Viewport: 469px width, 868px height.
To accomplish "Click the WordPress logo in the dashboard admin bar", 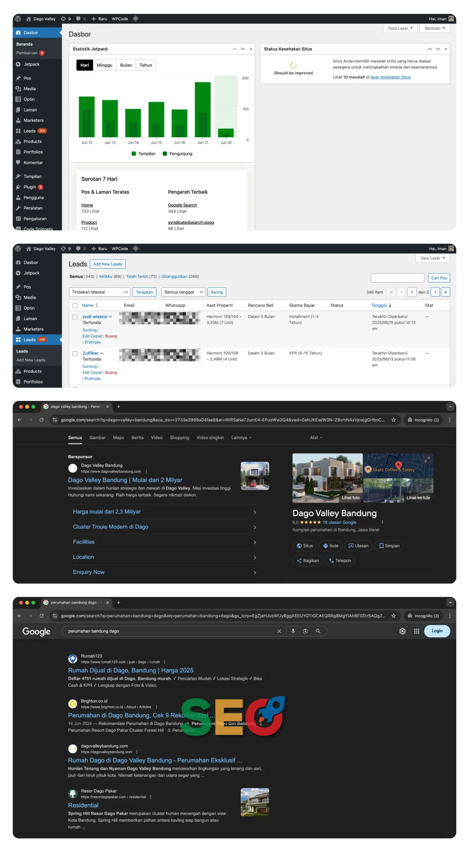I will pos(18,19).
